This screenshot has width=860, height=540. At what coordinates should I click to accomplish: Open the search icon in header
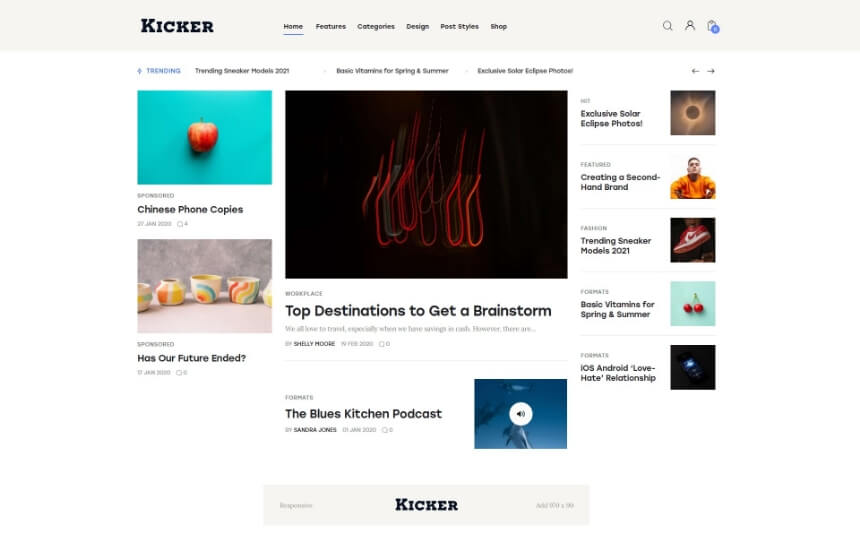667,26
